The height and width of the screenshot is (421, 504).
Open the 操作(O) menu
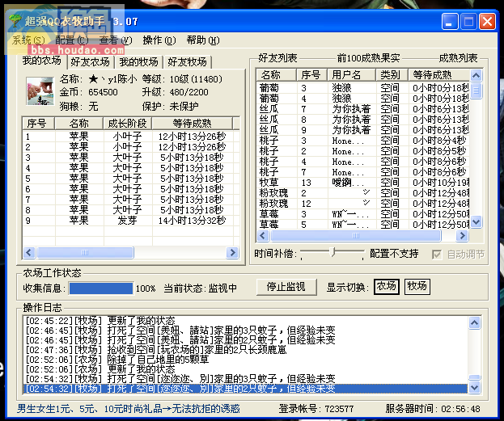click(159, 40)
